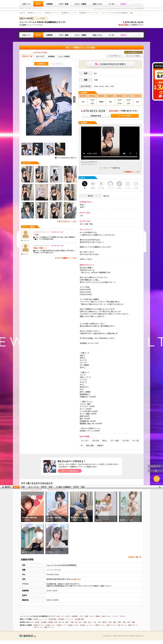Image resolution: width=163 pixels, height=644 pixels.
Task: Click 地図を見る link in address row
Action: pyautogui.click(x=77, y=579)
